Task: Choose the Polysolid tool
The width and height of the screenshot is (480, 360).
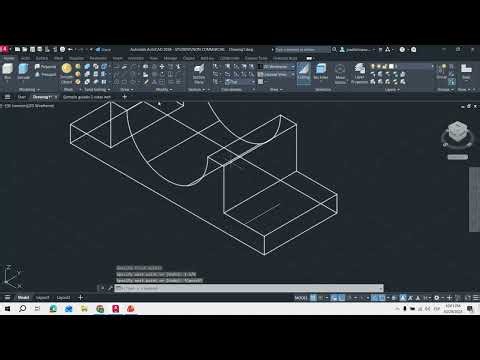Action: click(x=45, y=67)
